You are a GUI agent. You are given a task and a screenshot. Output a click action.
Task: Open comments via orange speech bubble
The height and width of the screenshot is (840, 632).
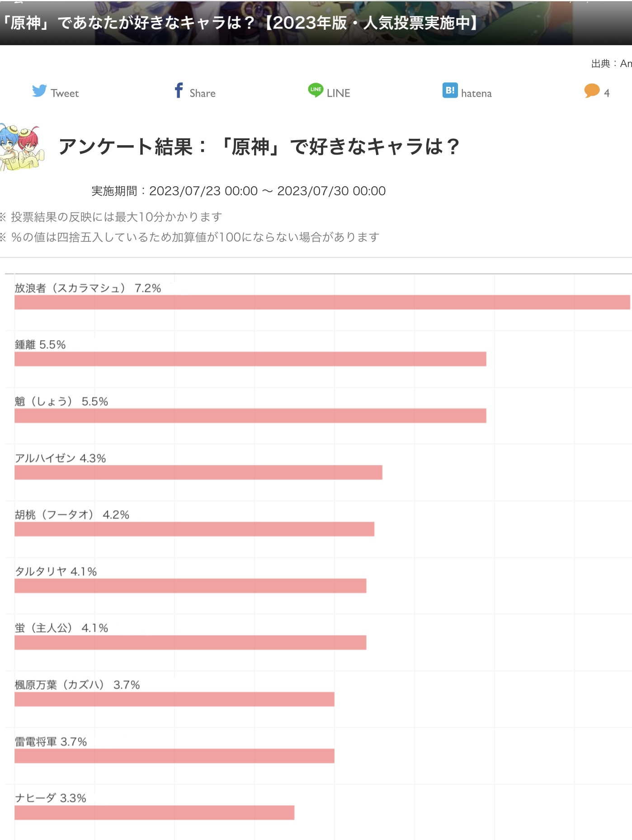click(x=591, y=91)
